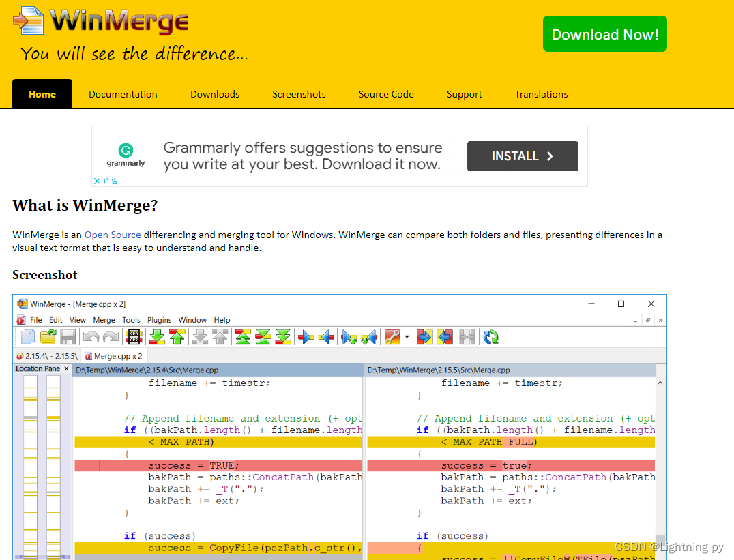This screenshot has height=560, width=734.
Task: Click the Redo arrow icon
Action: 111,337
